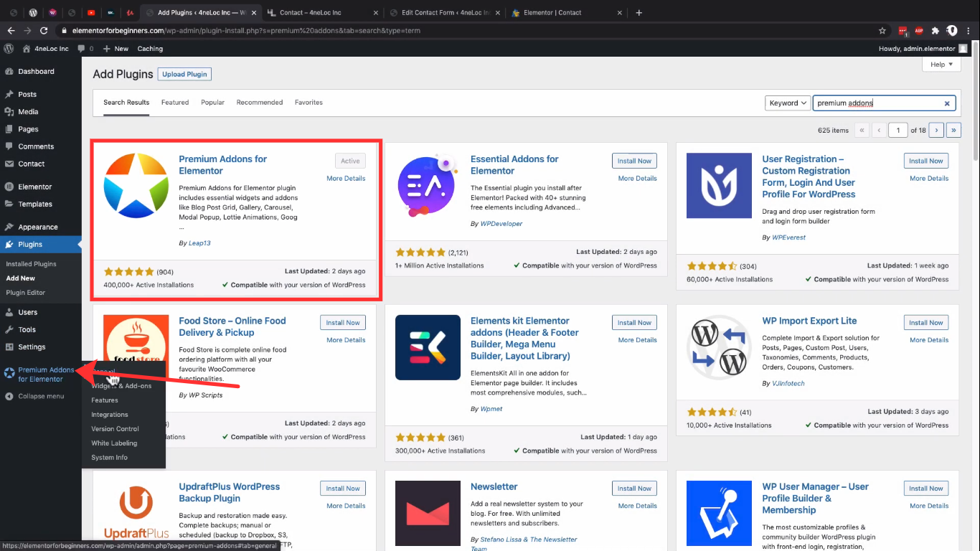
Task: Switch to Favorites plugins tab
Action: tap(308, 103)
